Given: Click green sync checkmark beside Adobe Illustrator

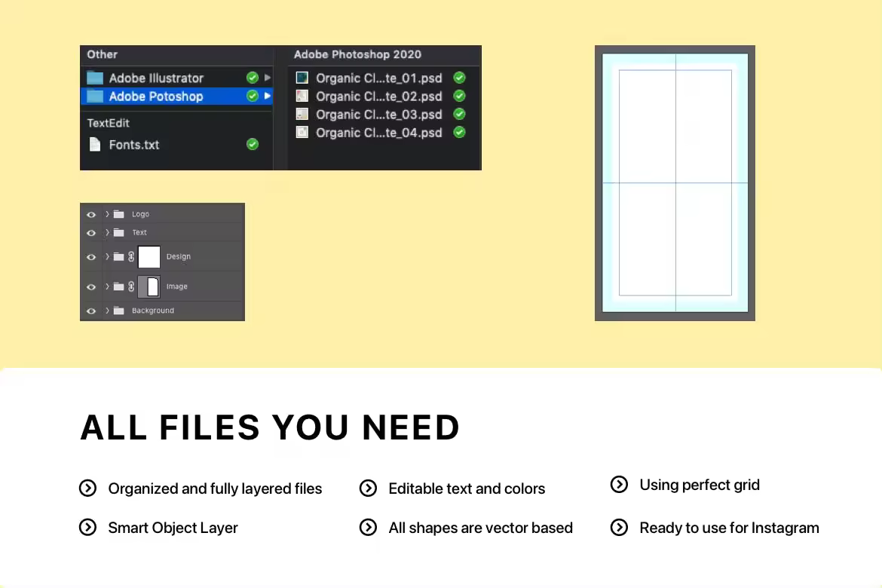Looking at the screenshot, I should [x=253, y=78].
